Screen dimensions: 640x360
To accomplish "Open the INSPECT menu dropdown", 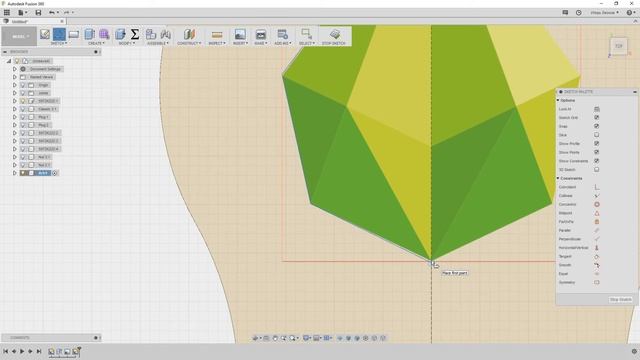I will [x=217, y=43].
